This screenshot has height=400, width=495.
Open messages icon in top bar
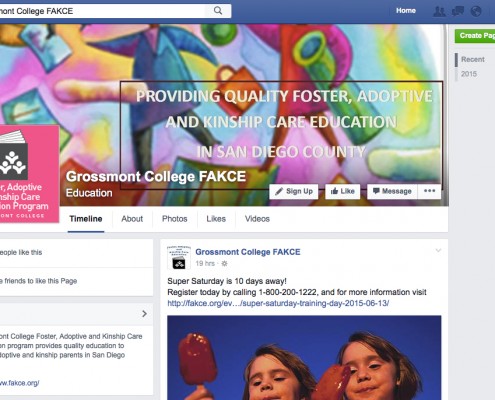(x=458, y=11)
